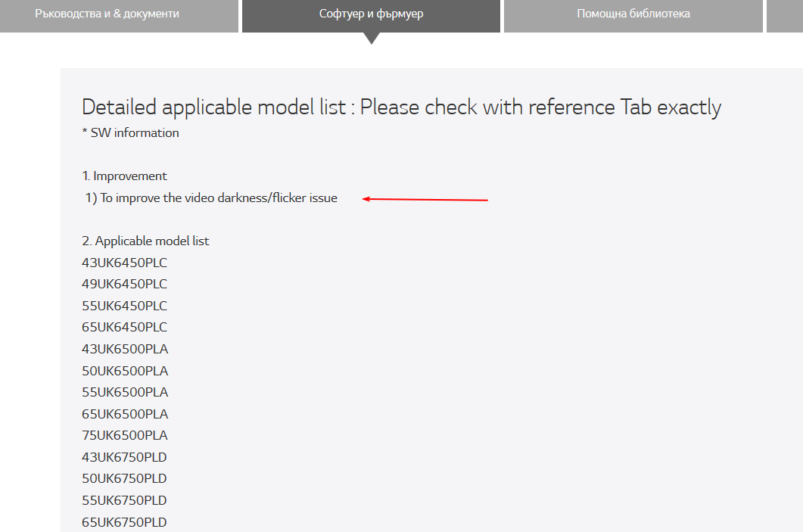Viewport: 803px width, 532px height.
Task: Click model 55UK6500PLA
Action: pyautogui.click(x=125, y=392)
